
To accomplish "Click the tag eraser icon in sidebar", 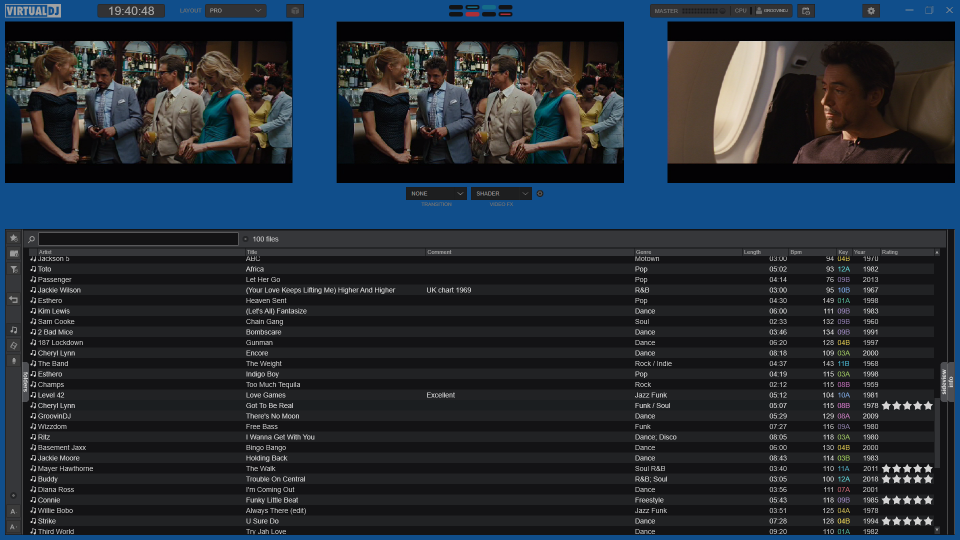I will pyautogui.click(x=13, y=345).
